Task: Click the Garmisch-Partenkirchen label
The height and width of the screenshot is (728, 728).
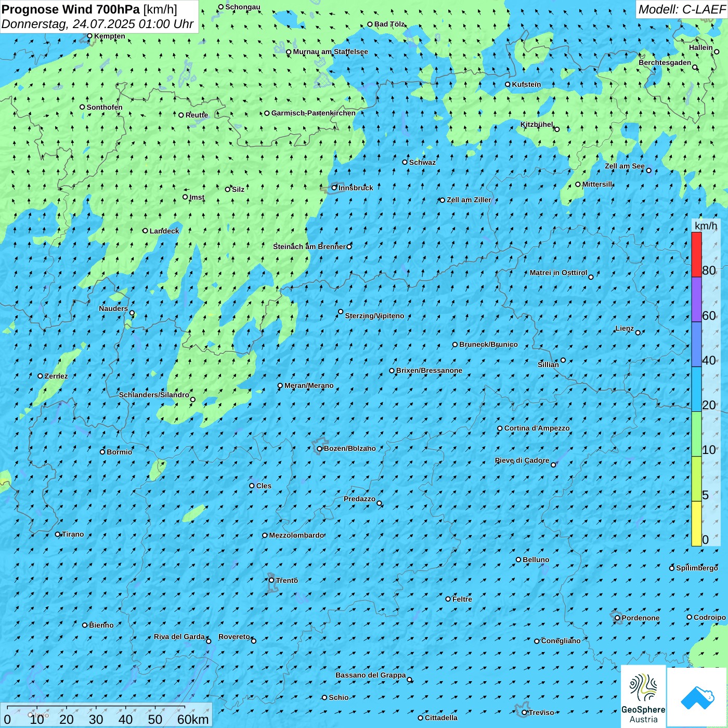Action: point(314,113)
